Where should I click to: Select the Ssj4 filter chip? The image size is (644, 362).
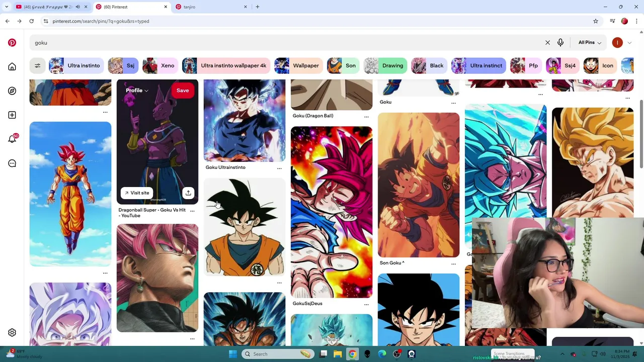(562, 66)
